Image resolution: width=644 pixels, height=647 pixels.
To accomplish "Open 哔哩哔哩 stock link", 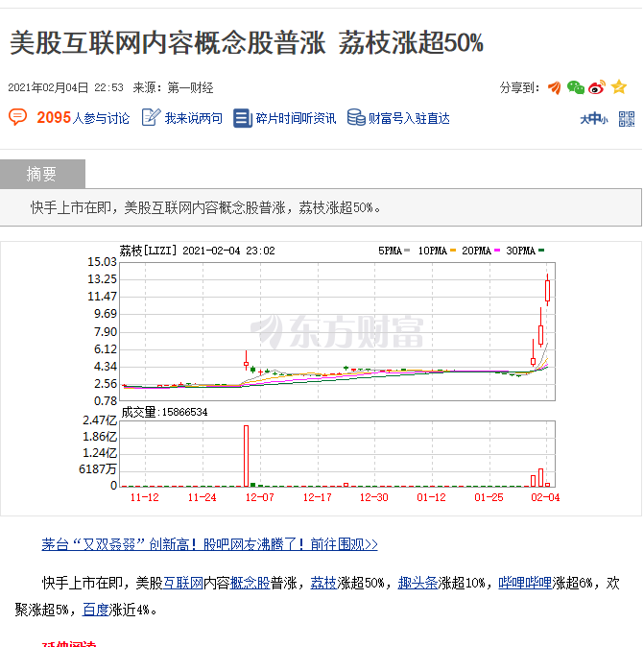I will 525,583.
